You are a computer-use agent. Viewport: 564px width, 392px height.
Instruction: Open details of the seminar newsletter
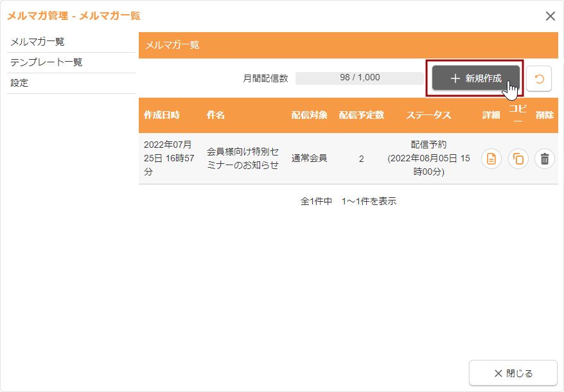click(x=491, y=159)
